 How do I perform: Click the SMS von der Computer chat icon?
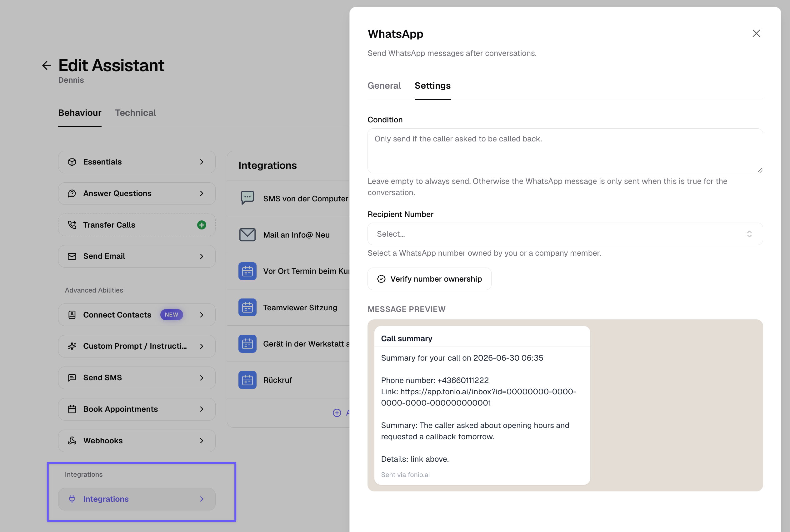coord(247,198)
